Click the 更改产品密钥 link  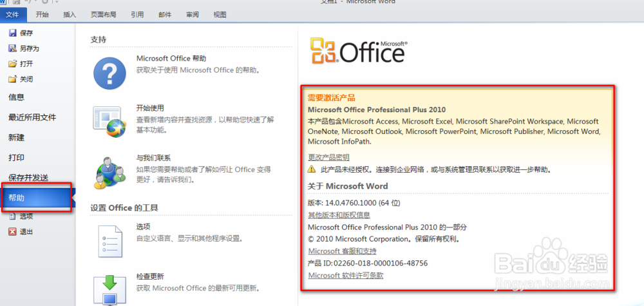[x=328, y=157]
